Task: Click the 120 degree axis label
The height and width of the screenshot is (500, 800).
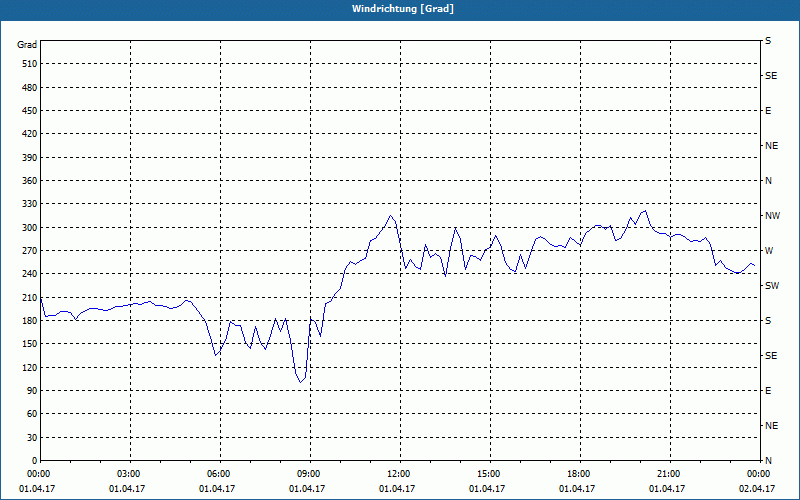Action: click(x=30, y=367)
